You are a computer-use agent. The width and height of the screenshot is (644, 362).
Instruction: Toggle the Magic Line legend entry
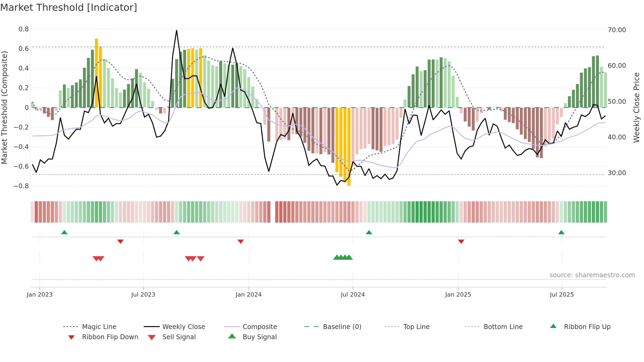click(x=90, y=327)
